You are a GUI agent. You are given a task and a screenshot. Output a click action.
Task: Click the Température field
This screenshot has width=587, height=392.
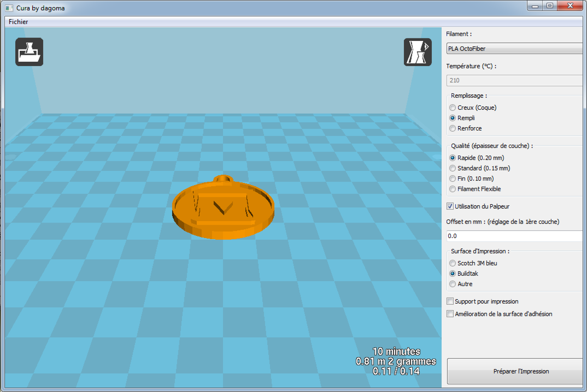(x=514, y=80)
